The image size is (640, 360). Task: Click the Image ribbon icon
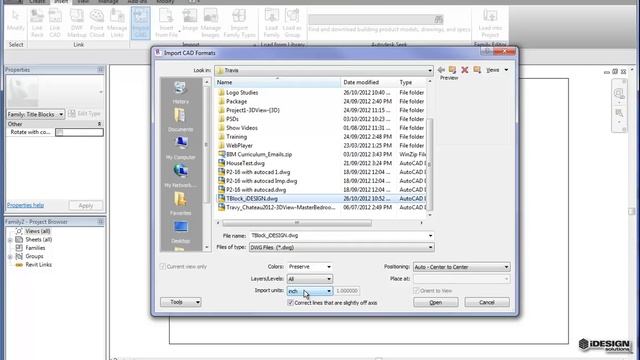(190, 20)
